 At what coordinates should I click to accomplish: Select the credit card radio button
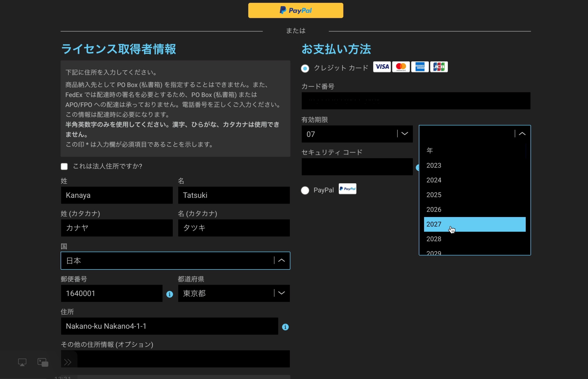[305, 68]
